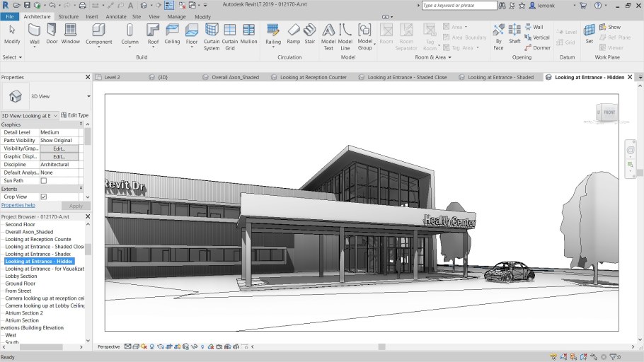Click the ViewCube FRONT face
The height and width of the screenshot is (362, 644).
608,112
